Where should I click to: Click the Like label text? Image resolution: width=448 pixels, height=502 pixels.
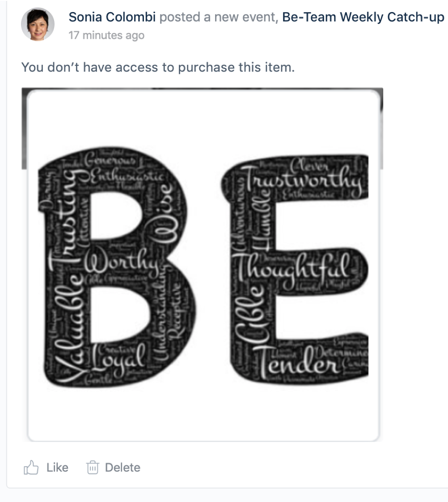pyautogui.click(x=57, y=468)
